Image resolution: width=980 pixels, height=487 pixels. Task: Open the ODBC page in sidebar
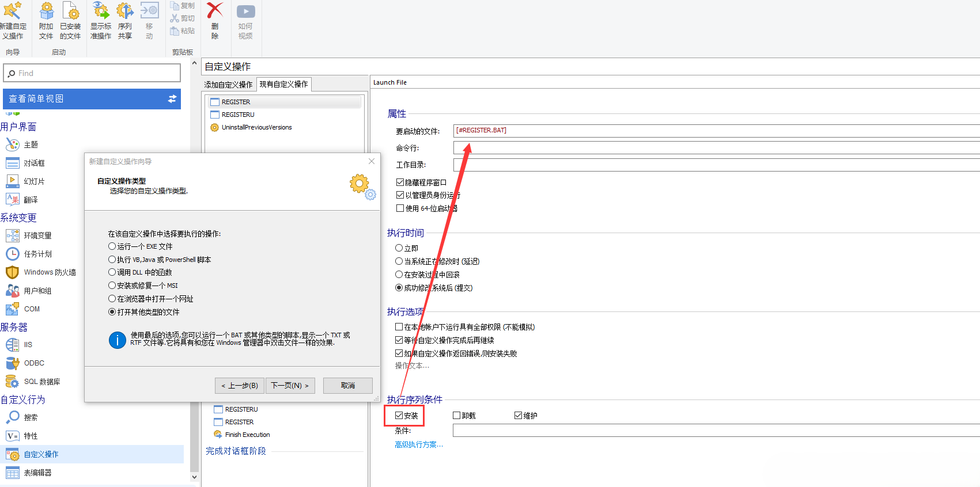[x=25, y=363]
